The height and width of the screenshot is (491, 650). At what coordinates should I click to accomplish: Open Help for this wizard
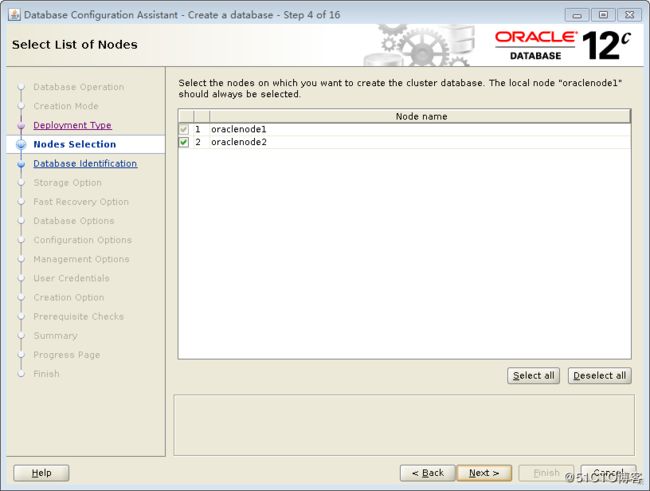tap(41, 473)
